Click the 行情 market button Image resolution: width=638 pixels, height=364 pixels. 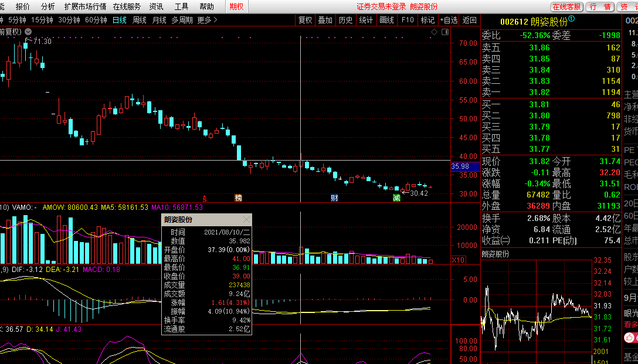pos(600,6)
